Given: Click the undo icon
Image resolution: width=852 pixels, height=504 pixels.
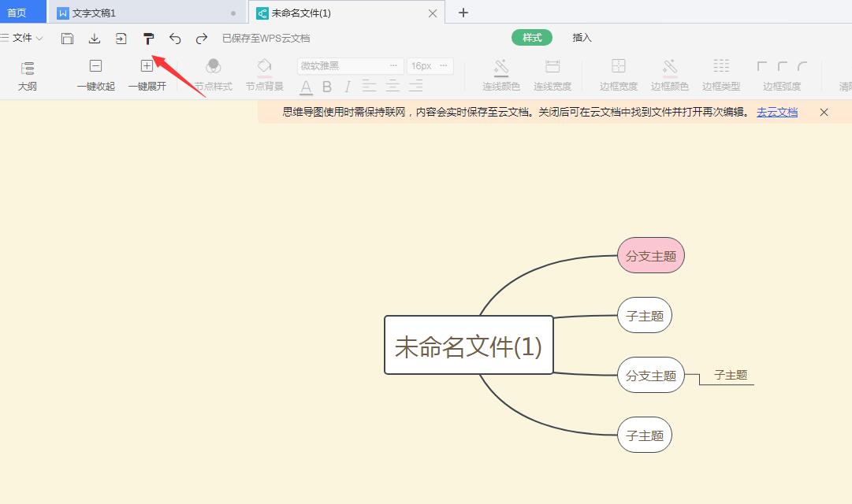Looking at the screenshot, I should (x=175, y=38).
